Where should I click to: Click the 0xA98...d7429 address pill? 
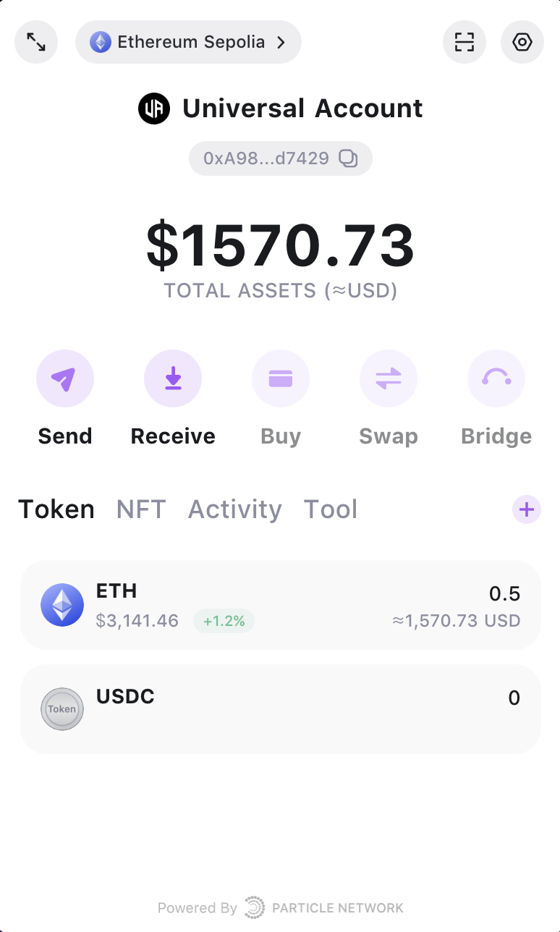pos(266,158)
